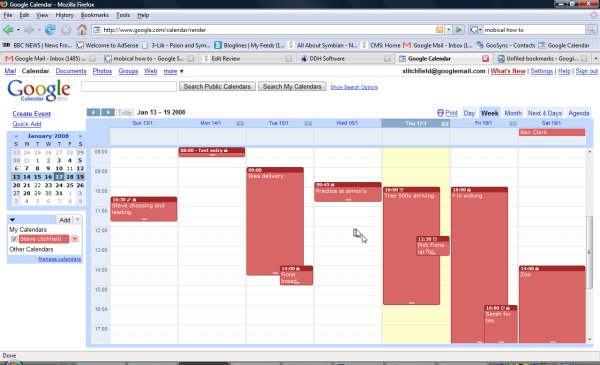Go to previous month in mini calendar

pyautogui.click(x=16, y=136)
